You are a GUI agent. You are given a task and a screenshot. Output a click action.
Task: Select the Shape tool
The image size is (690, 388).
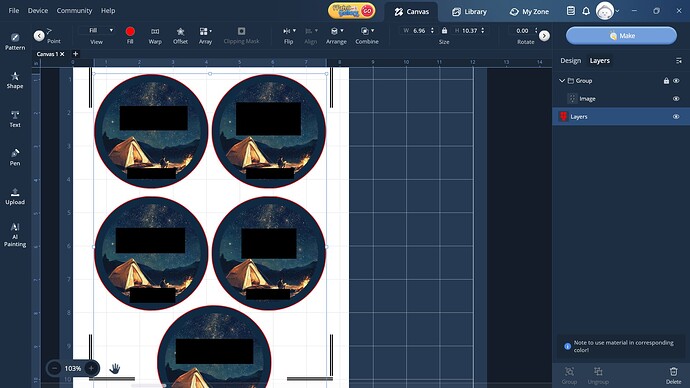[15, 80]
